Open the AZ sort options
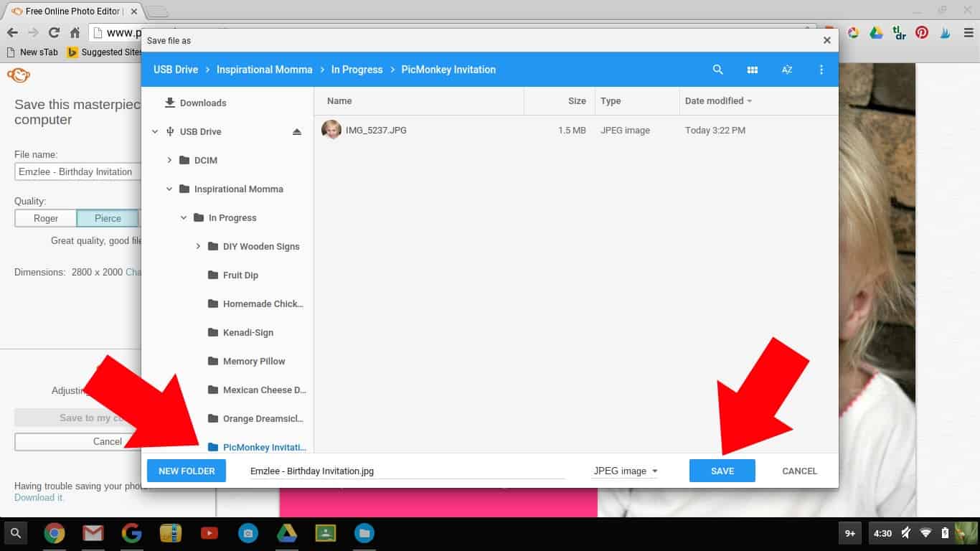This screenshot has width=980, height=551. click(786, 70)
